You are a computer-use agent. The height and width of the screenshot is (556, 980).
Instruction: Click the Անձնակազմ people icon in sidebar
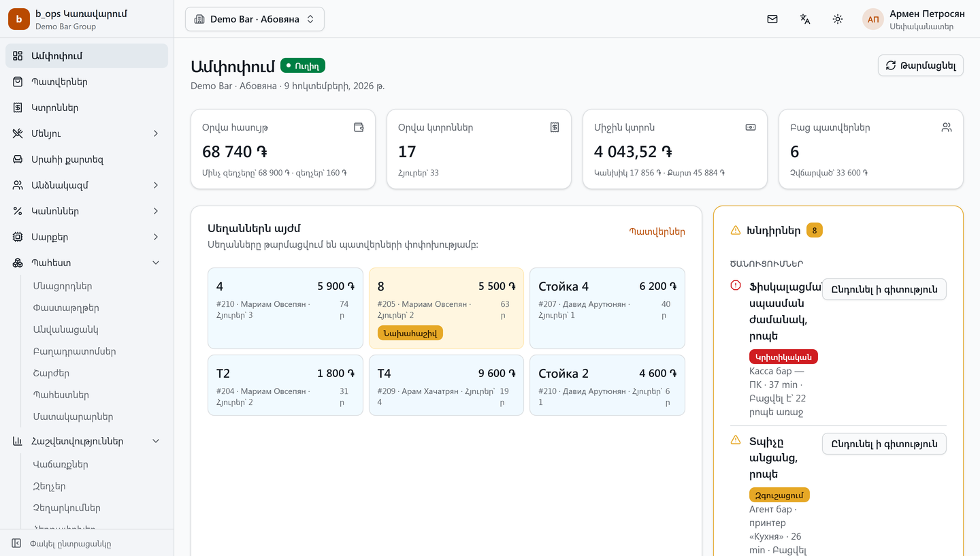coord(18,185)
